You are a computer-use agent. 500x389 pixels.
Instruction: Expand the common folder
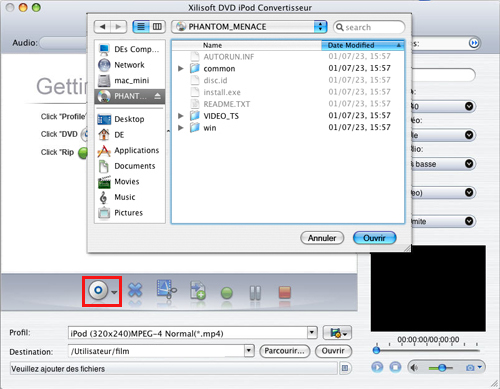[181, 68]
